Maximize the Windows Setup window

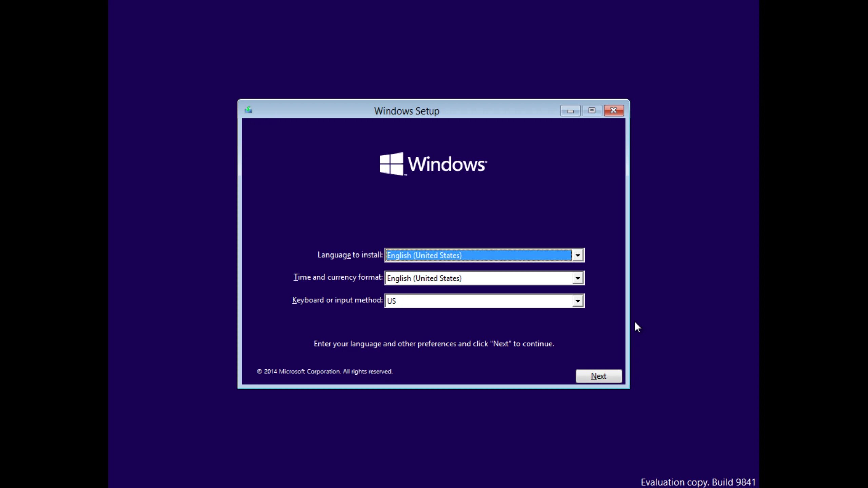592,110
